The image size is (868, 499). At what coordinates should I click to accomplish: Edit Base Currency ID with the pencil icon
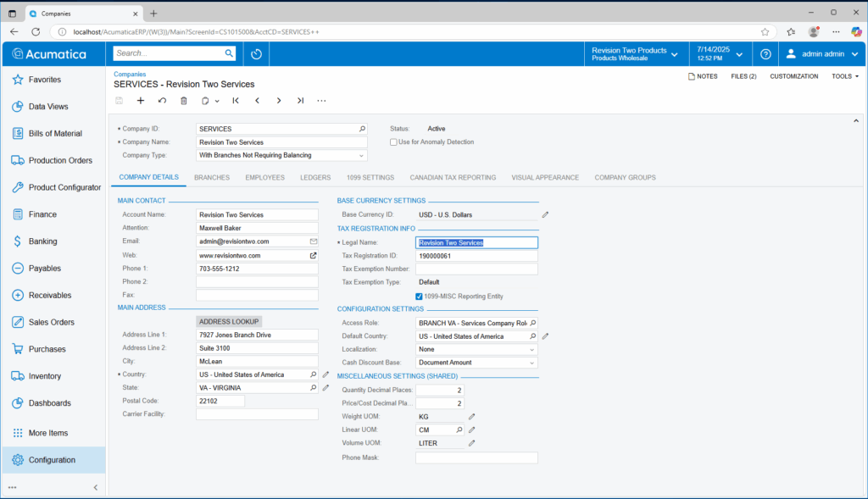click(x=545, y=214)
